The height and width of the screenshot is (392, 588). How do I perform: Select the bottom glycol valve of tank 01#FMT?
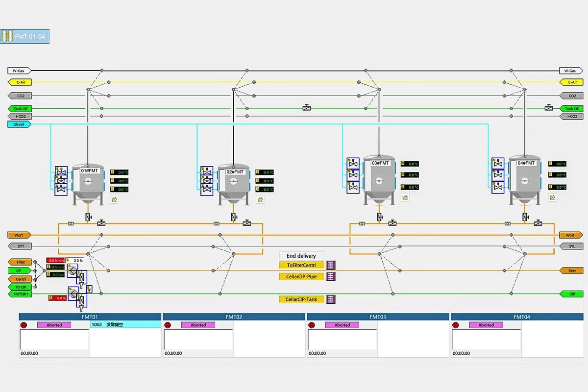point(61,190)
